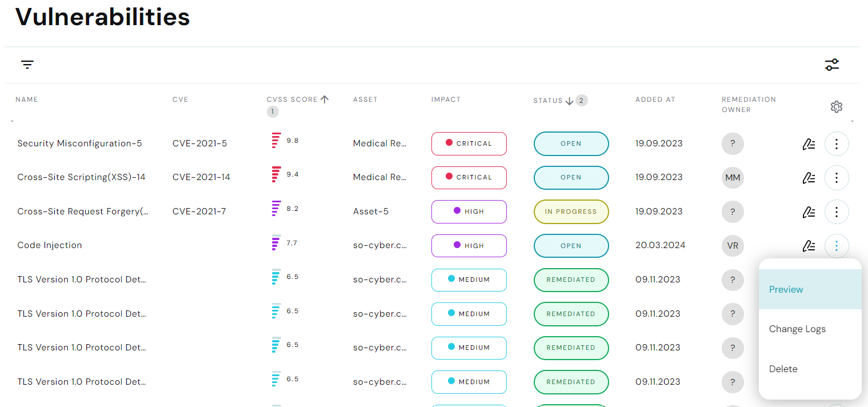
Task: Toggle sorting on the Status column
Action: (549, 101)
